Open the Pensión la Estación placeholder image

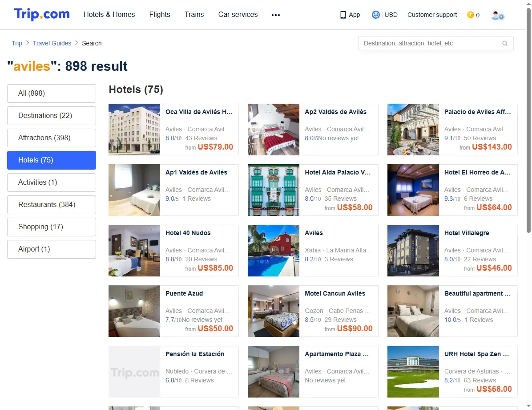(134, 372)
